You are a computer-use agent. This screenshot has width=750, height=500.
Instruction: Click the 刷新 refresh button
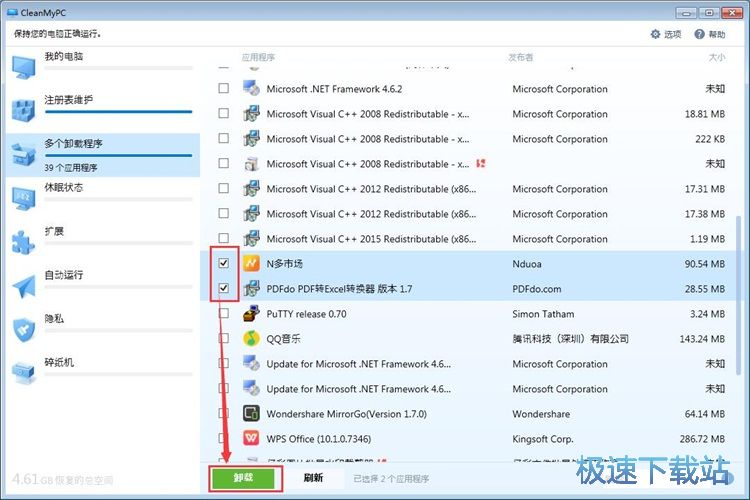[313, 478]
